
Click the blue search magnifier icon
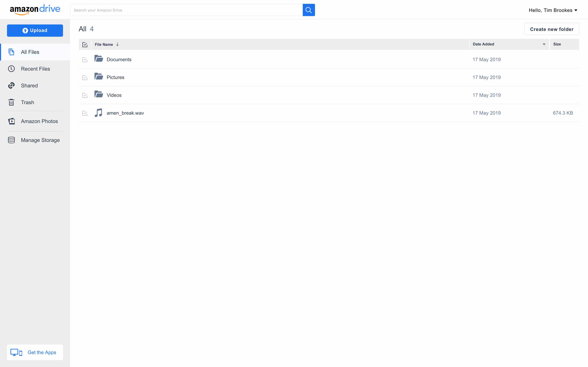point(309,10)
